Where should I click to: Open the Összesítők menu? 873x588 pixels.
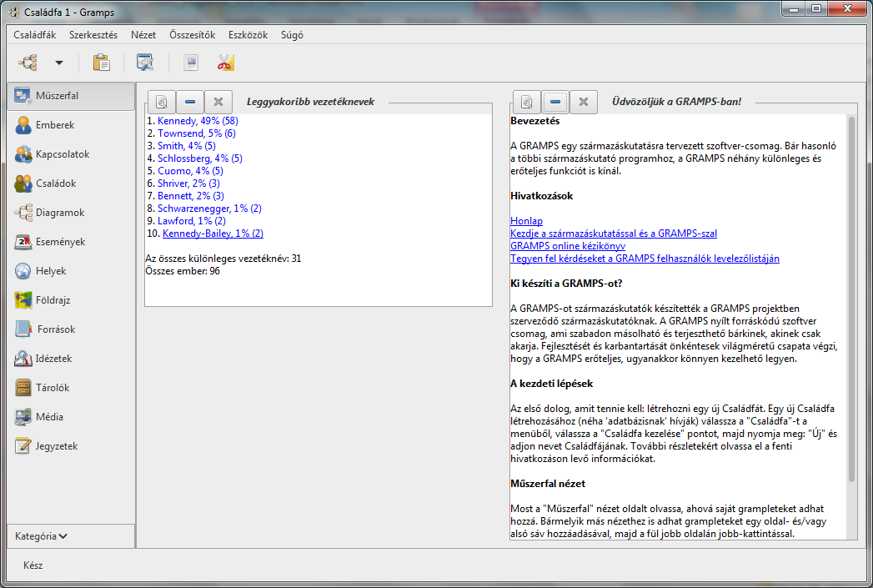point(192,34)
